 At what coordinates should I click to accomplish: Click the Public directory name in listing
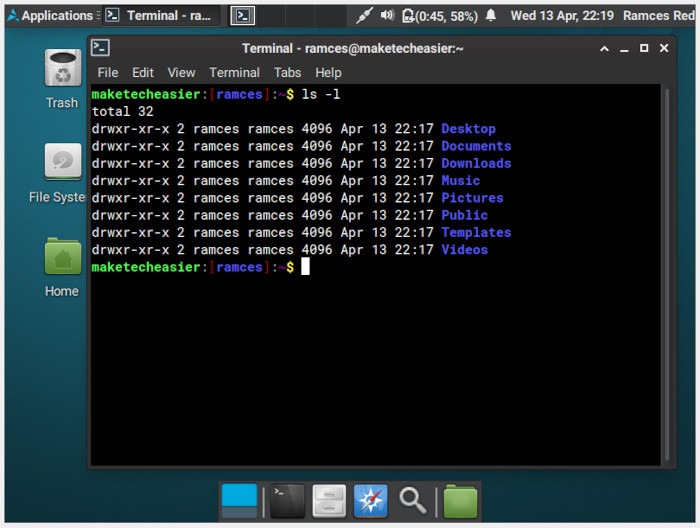[464, 215]
